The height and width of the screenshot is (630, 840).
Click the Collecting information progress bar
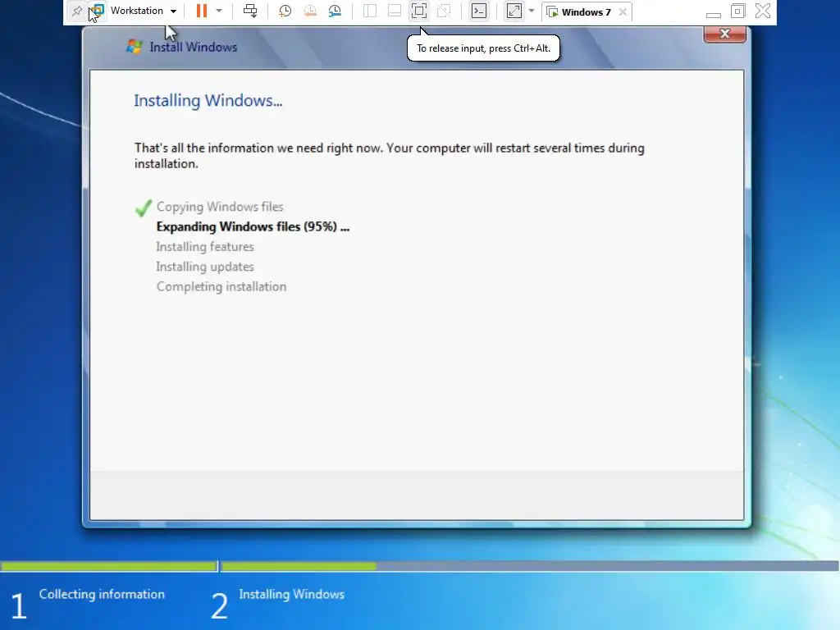coord(109,566)
